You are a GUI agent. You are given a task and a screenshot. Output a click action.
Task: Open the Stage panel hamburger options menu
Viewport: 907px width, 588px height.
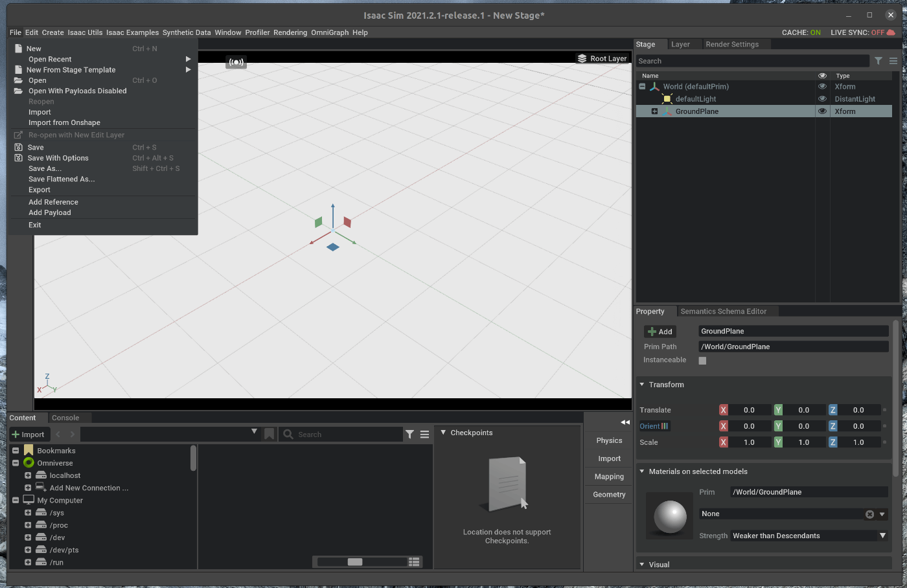tap(893, 61)
